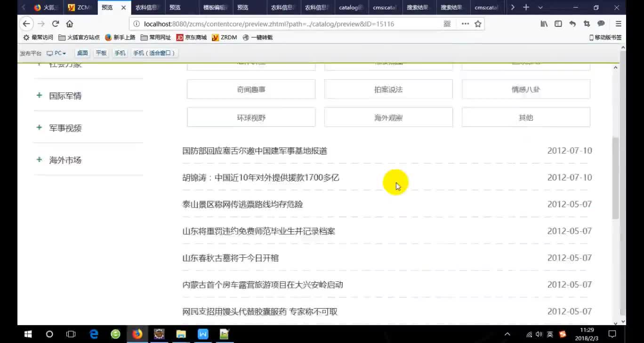Open article 胡锦涛：中国近10年对外提供援款1700多亿
644x343 pixels.
(261, 178)
